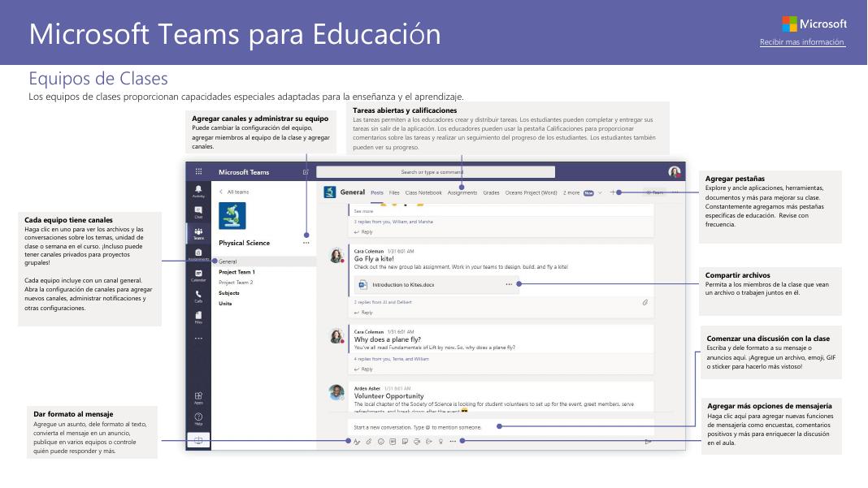The height and width of the screenshot is (488, 868).
Task: Click Cara Coleman's avatar on kite post
Action: (336, 256)
